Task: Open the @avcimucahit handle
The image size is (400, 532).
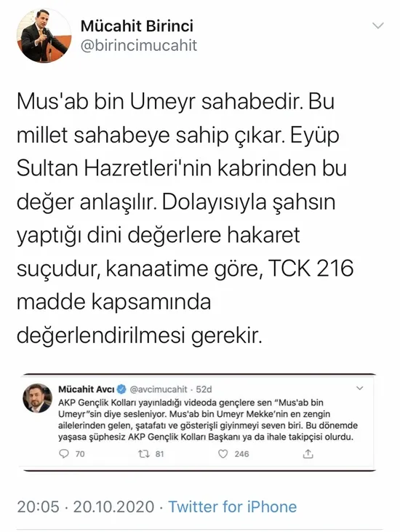Action: (159, 389)
